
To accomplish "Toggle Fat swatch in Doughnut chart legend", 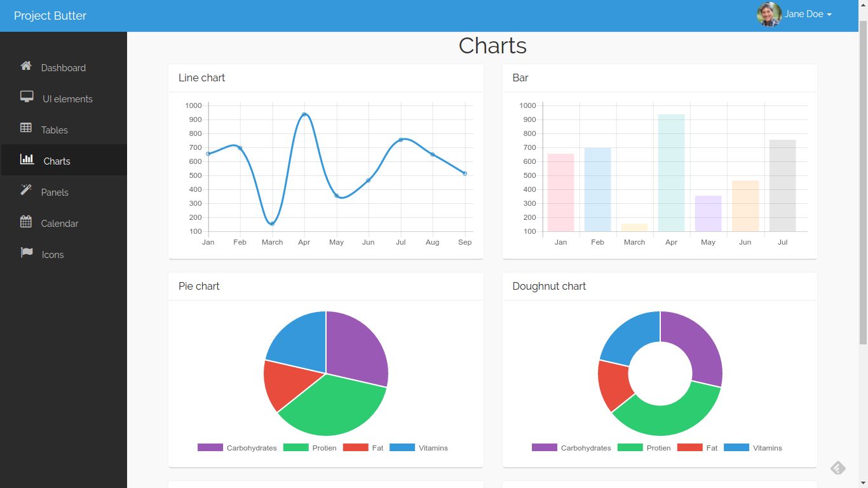I will click(x=690, y=447).
